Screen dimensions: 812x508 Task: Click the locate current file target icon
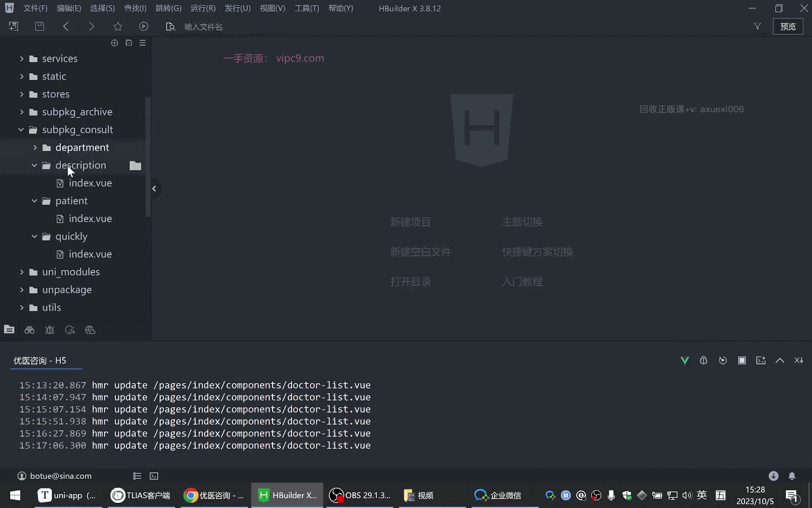(x=114, y=43)
